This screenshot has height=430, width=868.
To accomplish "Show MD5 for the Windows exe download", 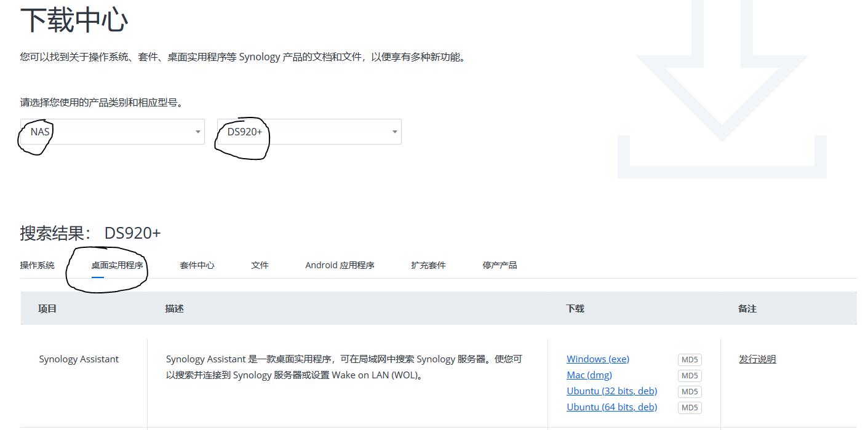I will 689,359.
